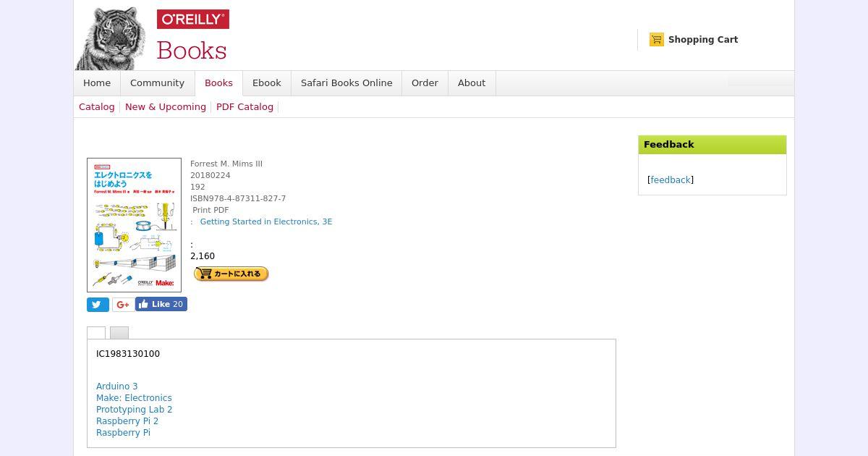This screenshot has height=456, width=868.
Task: Click the author name Forrest M. Mims III
Action: 226,164
